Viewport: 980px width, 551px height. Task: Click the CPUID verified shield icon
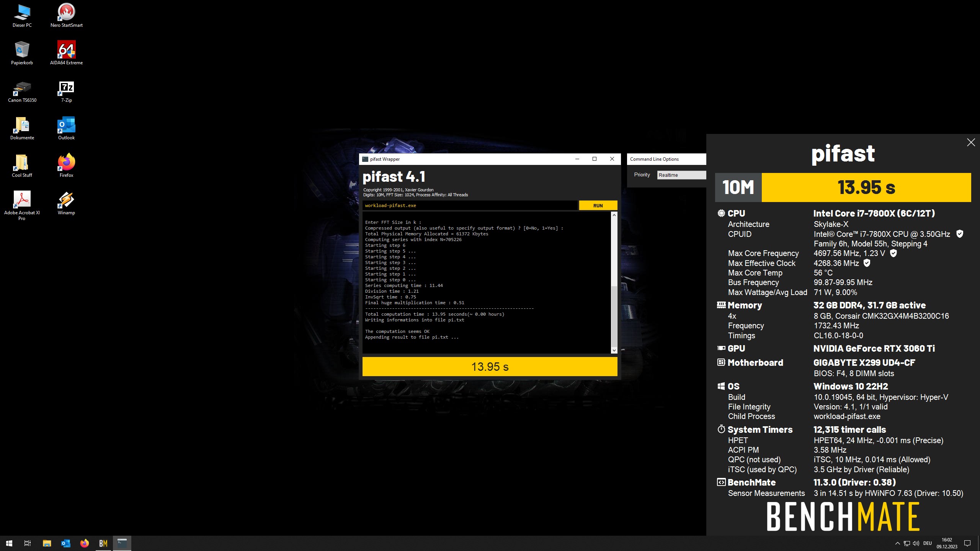pyautogui.click(x=960, y=234)
